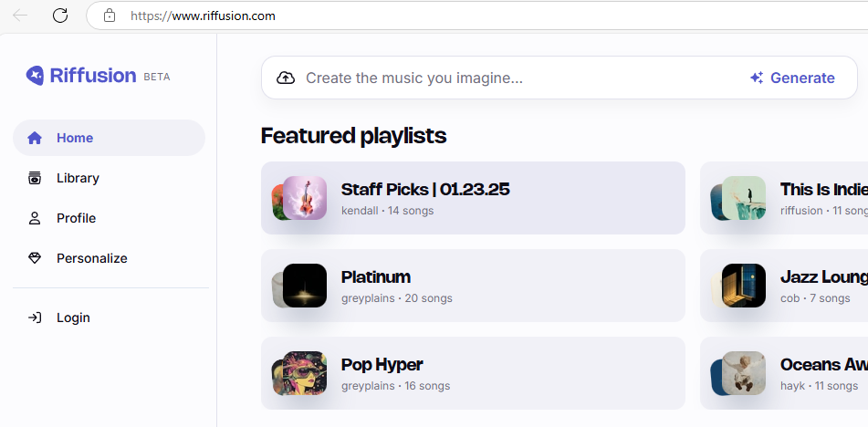Screen dimensions: 868x427
Task: Click the Login arrow icon
Action: pyautogui.click(x=35, y=318)
